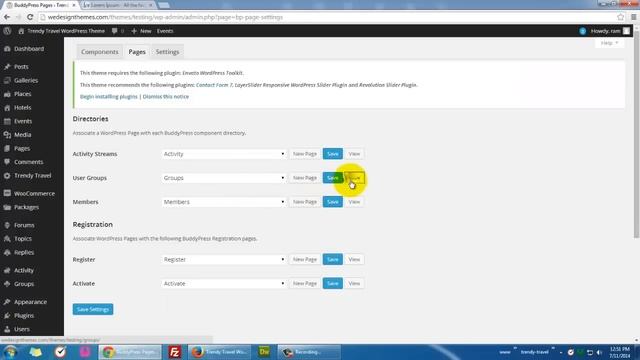The height and width of the screenshot is (360, 640).
Task: Open Topics in the sidebar
Action: click(x=23, y=239)
